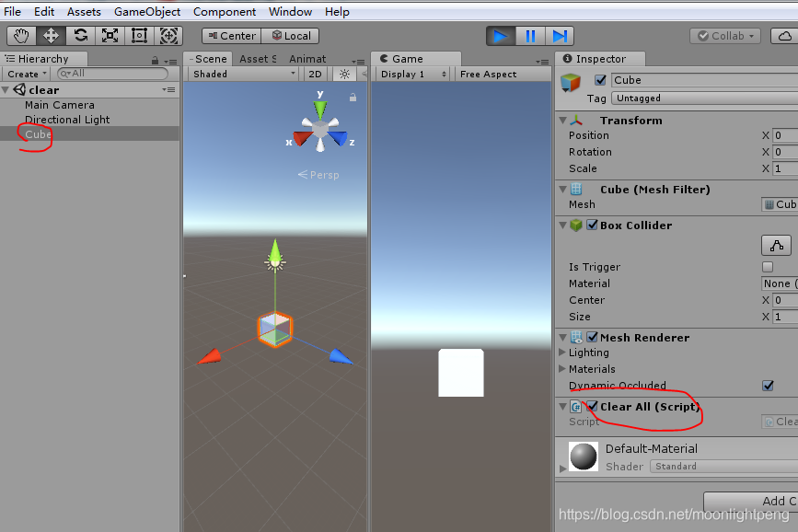Click the Cube object icon in Inspector

[x=571, y=83]
